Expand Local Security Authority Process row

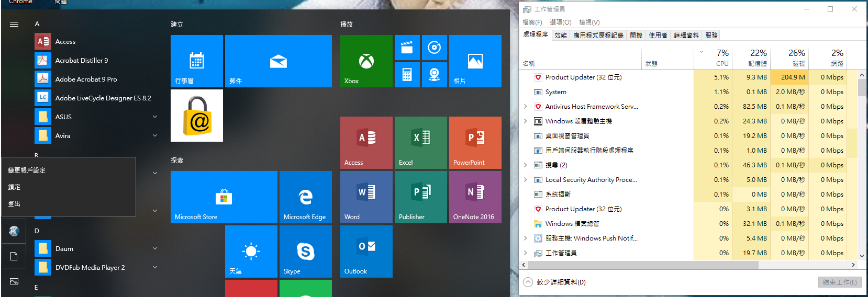(526, 179)
